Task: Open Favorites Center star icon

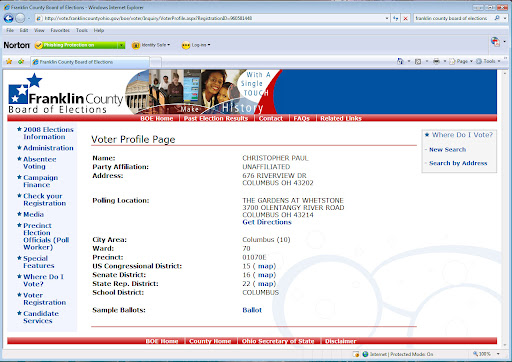Action: point(9,62)
